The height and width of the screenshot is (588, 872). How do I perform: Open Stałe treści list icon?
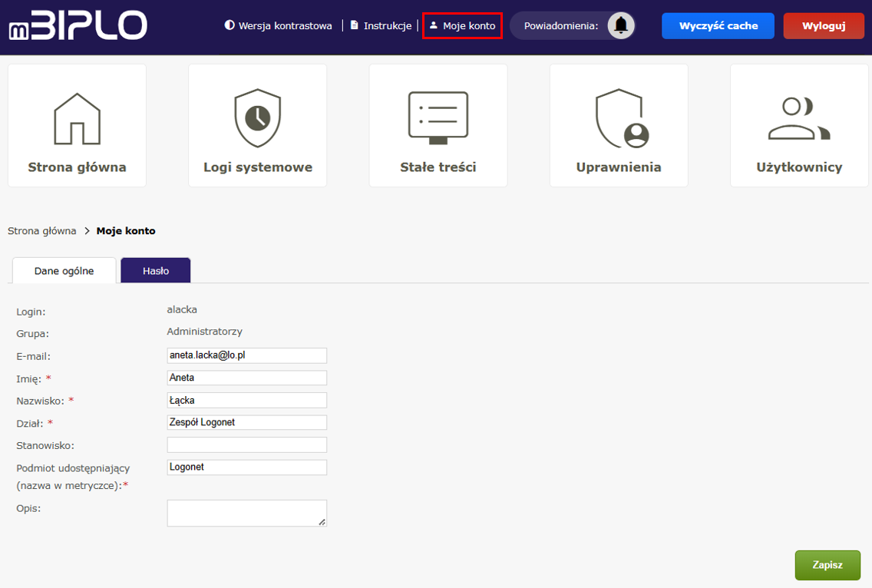(438, 118)
